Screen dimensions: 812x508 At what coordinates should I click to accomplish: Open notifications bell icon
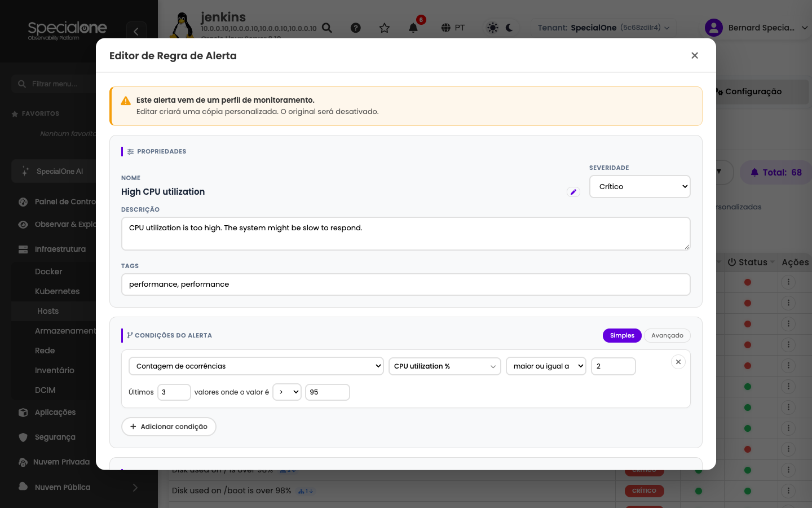pos(413,28)
